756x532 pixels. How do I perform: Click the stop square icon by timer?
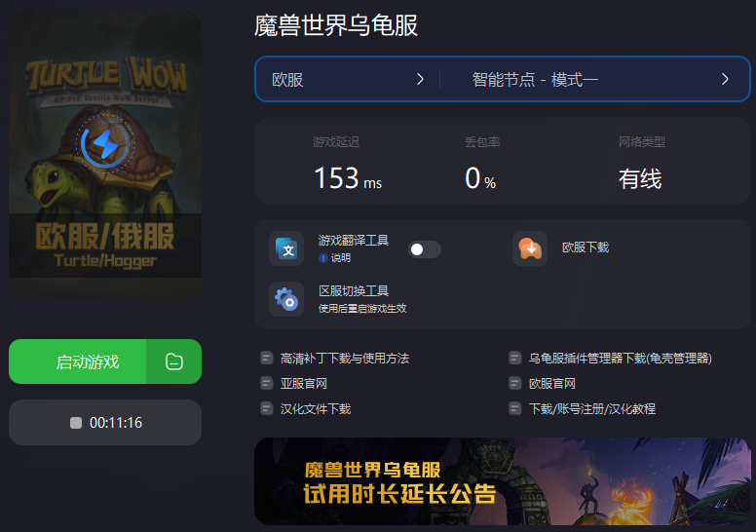click(x=76, y=423)
